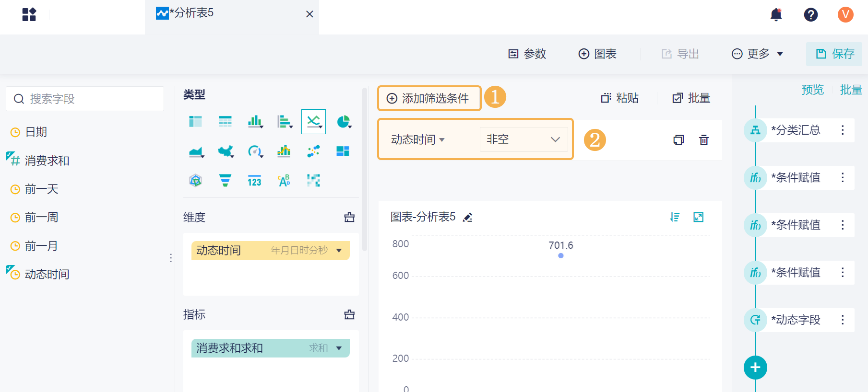Copy the 动态时间 filter condition
Viewport: 868px width, 392px height.
coord(678,140)
